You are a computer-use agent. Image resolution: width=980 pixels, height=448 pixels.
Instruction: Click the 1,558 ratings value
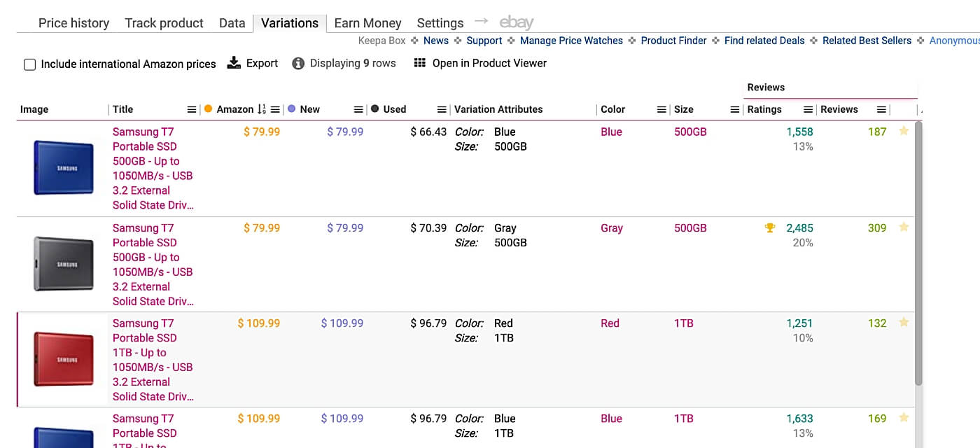(x=799, y=132)
